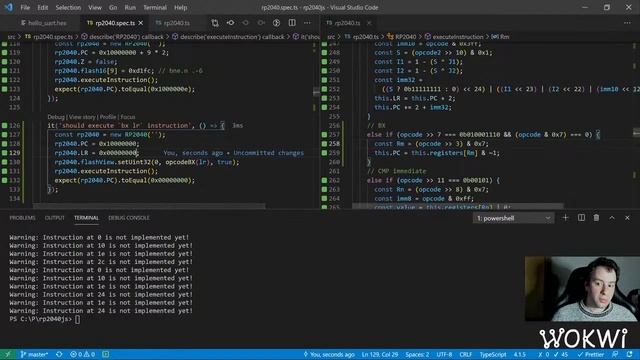
Task: Kill terminal with trash icon
Action: point(596,218)
